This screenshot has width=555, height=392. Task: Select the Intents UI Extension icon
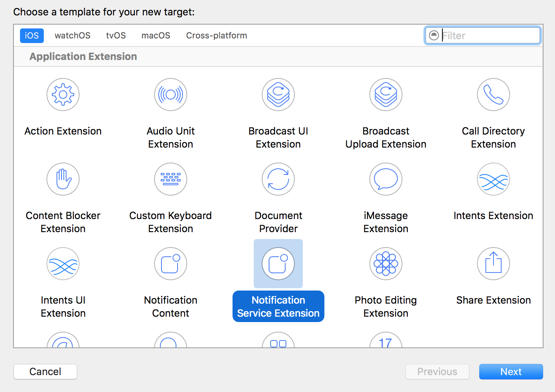coord(63,264)
